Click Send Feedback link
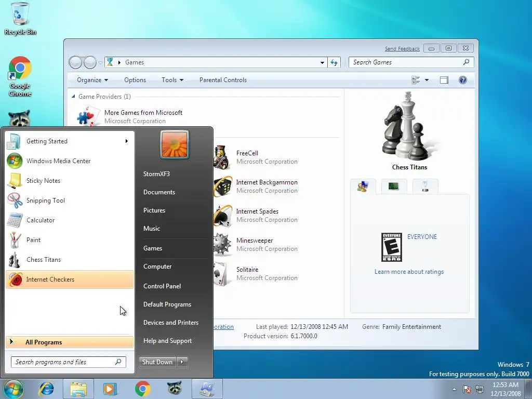 [402, 48]
